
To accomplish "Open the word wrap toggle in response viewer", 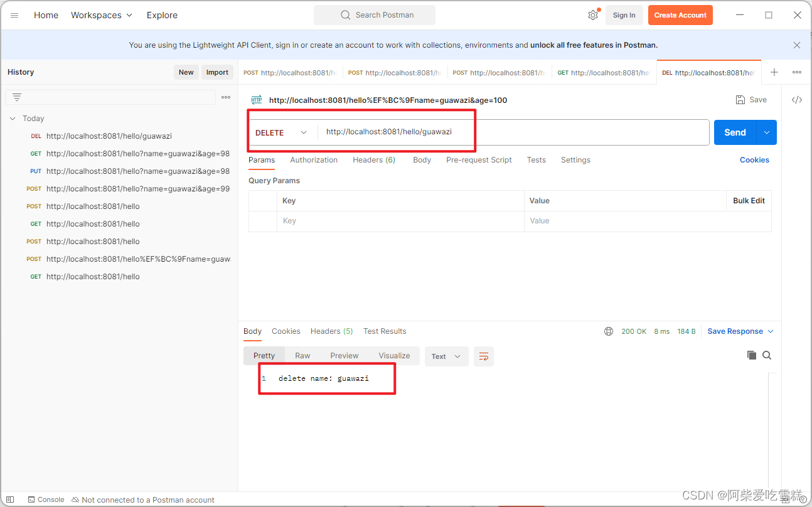I will [483, 355].
